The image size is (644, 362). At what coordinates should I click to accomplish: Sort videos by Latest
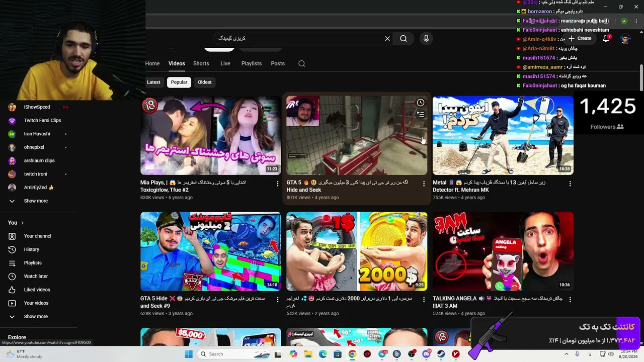pyautogui.click(x=153, y=82)
